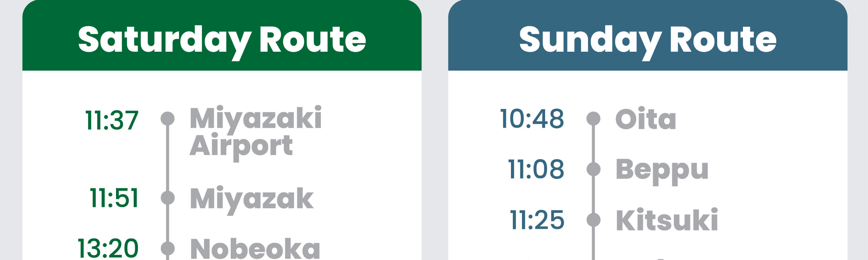This screenshot has width=868, height=260.
Task: Choose the Beppu station name
Action: (662, 170)
